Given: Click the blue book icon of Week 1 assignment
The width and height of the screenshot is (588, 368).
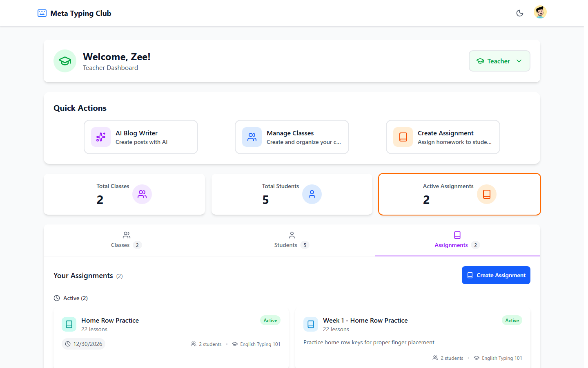Looking at the screenshot, I should 311,324.
